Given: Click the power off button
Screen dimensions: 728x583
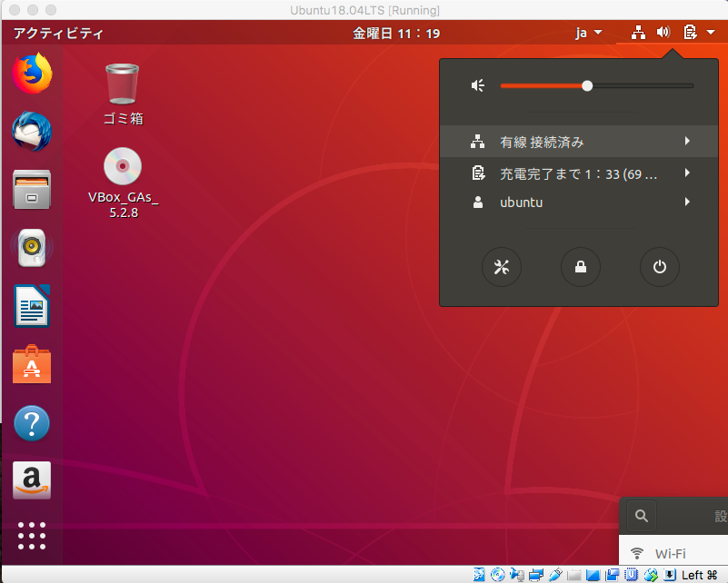Looking at the screenshot, I should coord(659,267).
